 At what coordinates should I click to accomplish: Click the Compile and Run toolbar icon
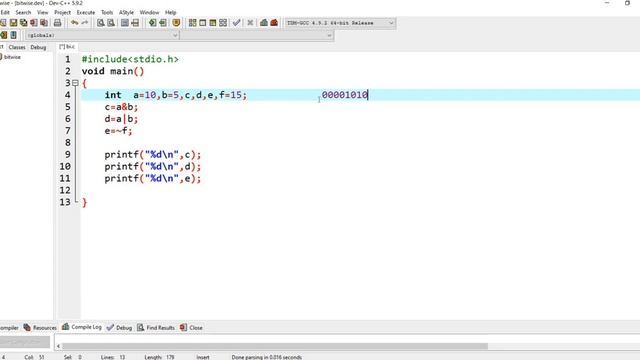(213, 23)
